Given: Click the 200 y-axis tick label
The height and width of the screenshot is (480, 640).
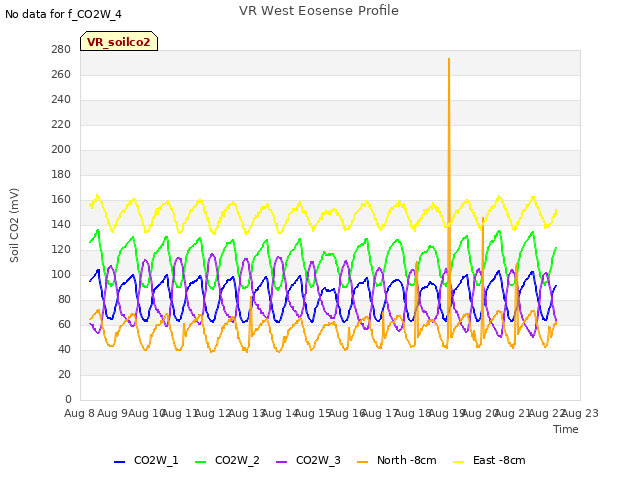Looking at the screenshot, I should point(61,149).
